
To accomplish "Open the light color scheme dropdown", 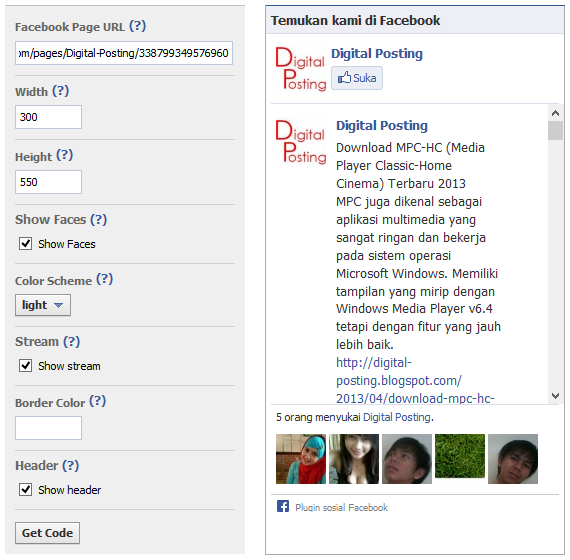I will click(43, 305).
